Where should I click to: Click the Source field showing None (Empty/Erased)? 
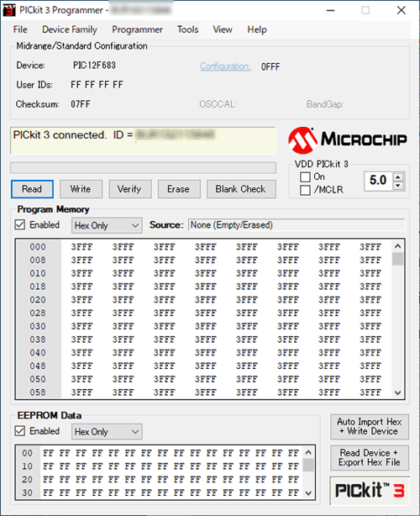[x=297, y=225]
